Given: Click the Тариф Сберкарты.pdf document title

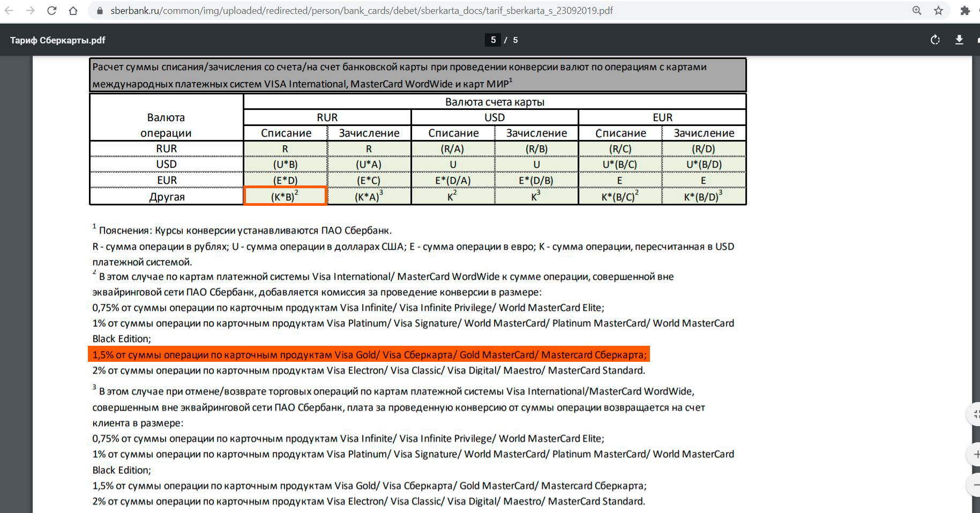Looking at the screenshot, I should pos(58,40).
